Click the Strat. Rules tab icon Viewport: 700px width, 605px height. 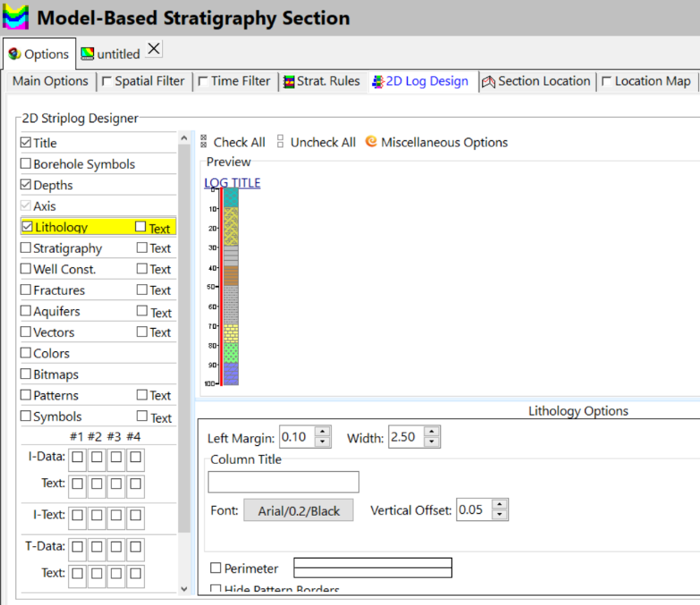290,81
